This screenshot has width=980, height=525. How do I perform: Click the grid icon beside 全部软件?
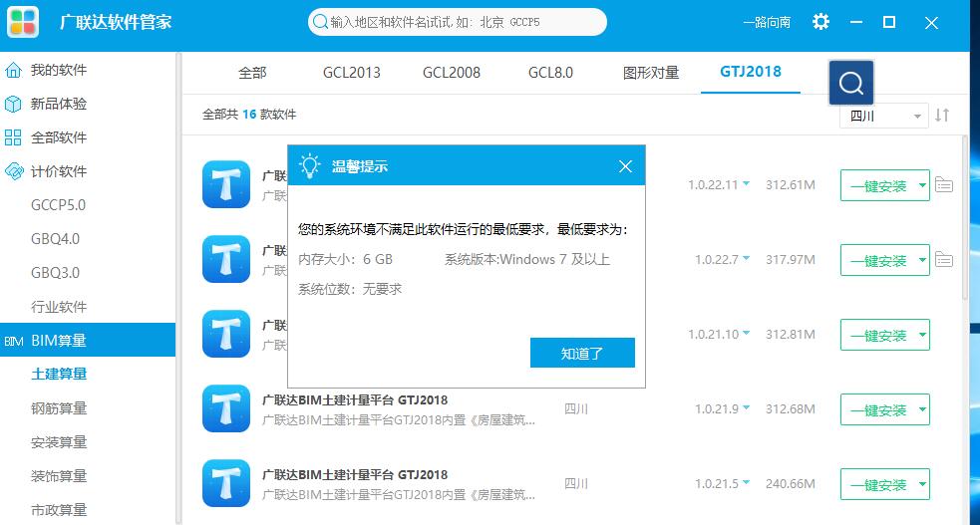click(x=13, y=137)
